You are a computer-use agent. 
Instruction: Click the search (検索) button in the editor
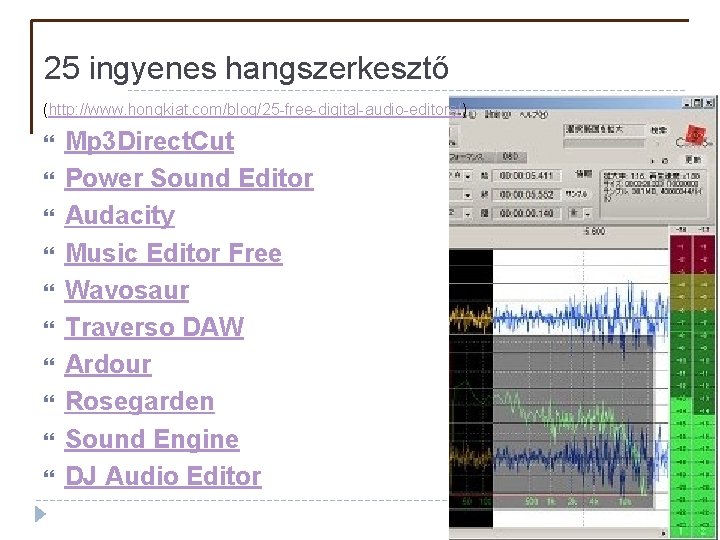point(658,130)
